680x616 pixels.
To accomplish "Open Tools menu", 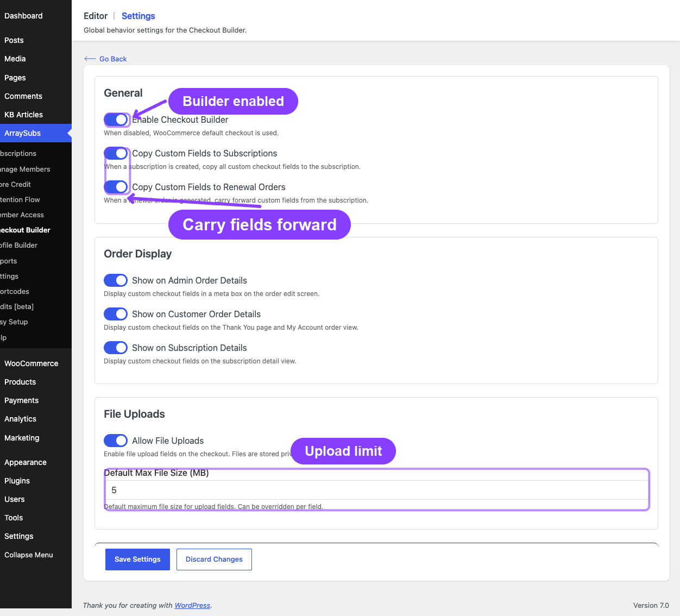I will pyautogui.click(x=36, y=518).
